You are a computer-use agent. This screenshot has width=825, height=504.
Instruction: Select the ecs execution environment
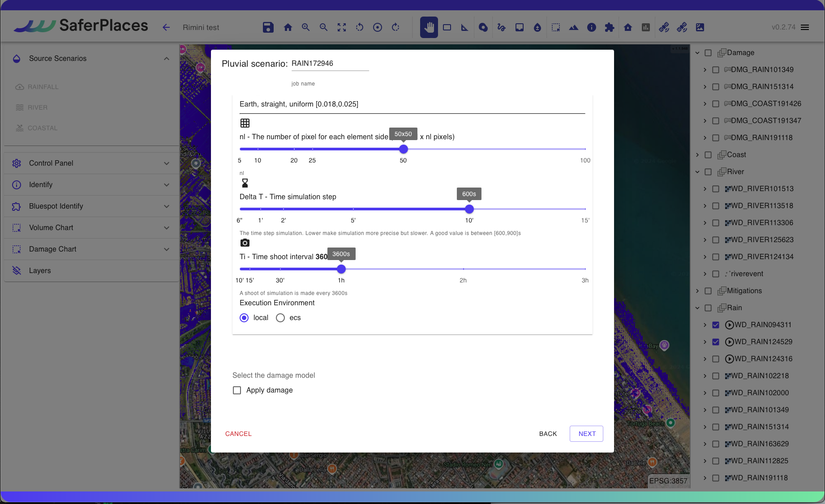(280, 318)
